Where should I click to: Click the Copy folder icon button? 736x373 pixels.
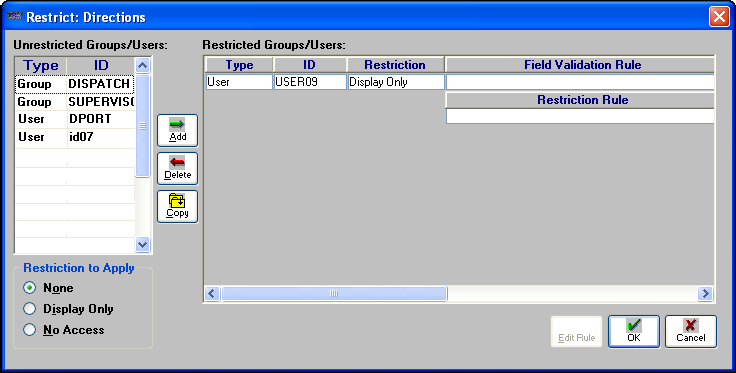point(177,206)
